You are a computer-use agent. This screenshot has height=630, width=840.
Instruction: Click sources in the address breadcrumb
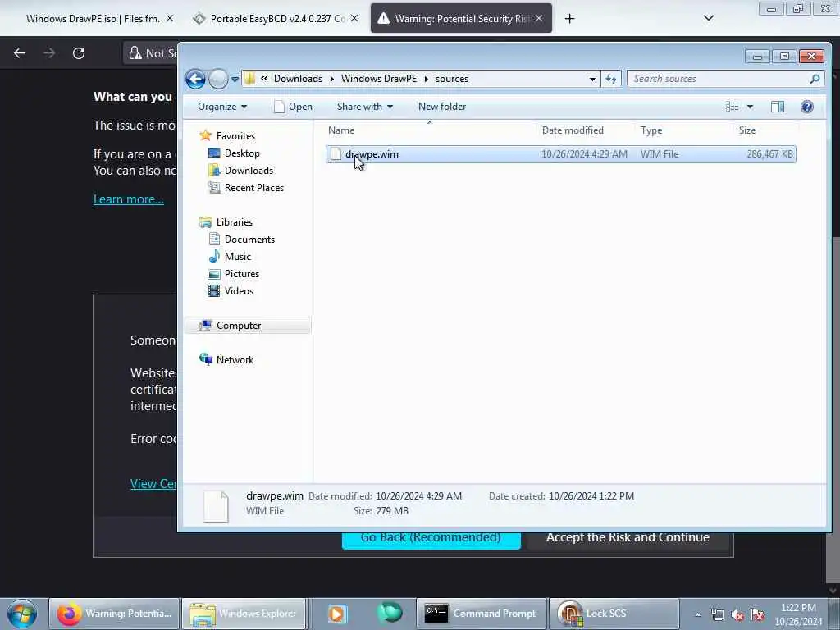452,79
